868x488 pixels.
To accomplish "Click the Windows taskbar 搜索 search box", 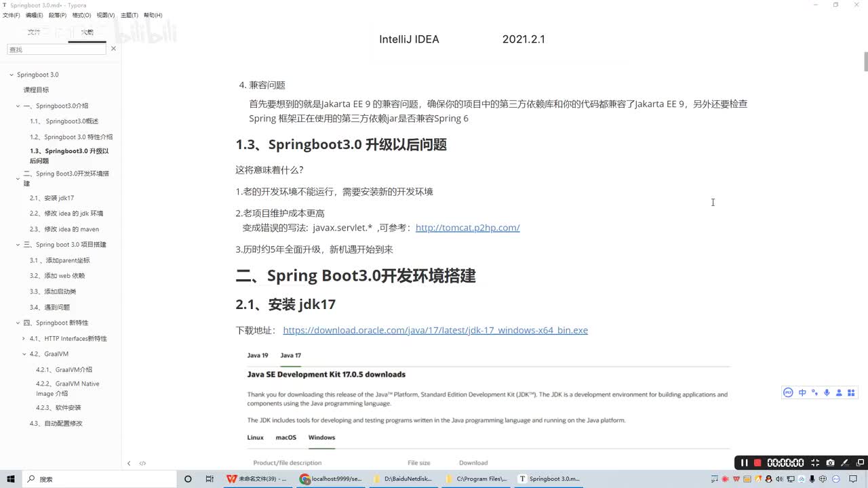I will (98, 479).
